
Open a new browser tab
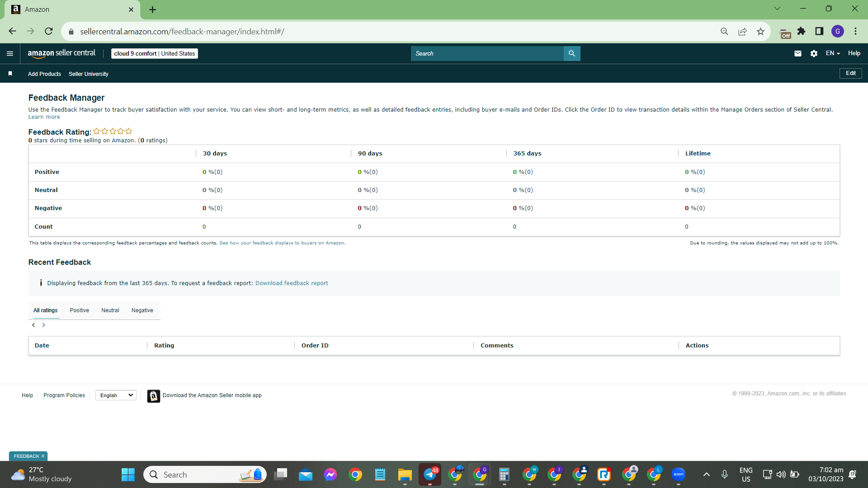coord(153,9)
